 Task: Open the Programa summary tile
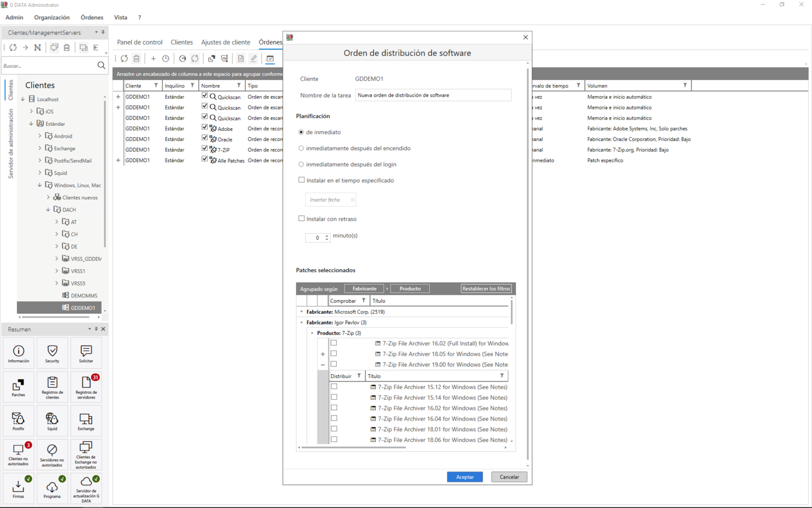tap(52, 489)
